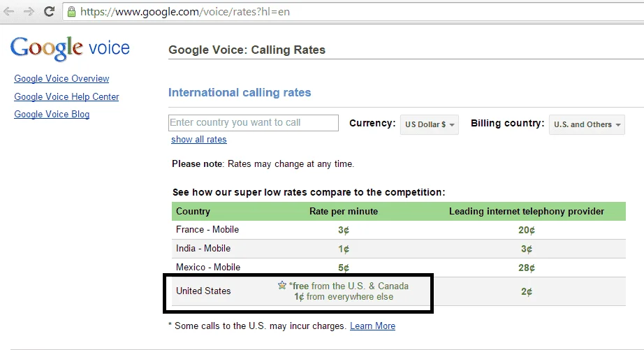This screenshot has width=644, height=350.
Task: Select the URL in the address bar
Action: tap(185, 11)
